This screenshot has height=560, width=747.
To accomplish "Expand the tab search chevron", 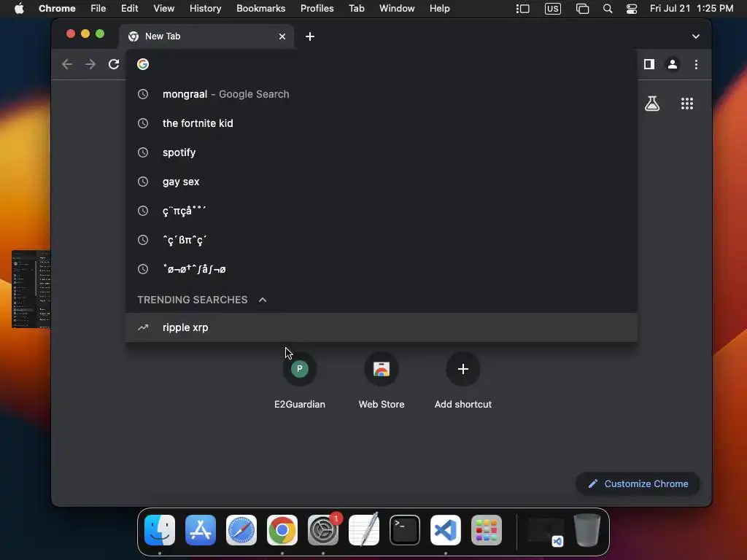I will coord(695,36).
